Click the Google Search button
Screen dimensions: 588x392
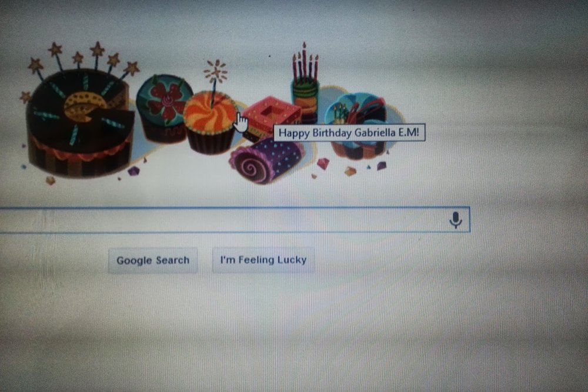coord(153,260)
